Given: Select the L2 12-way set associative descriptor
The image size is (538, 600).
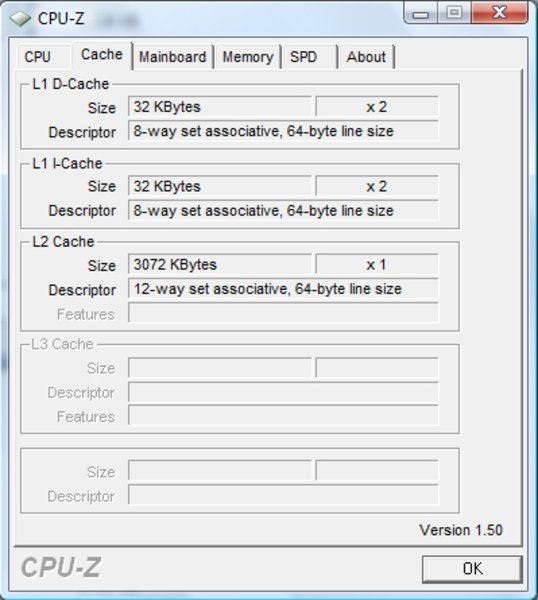Looking at the screenshot, I should [283, 289].
